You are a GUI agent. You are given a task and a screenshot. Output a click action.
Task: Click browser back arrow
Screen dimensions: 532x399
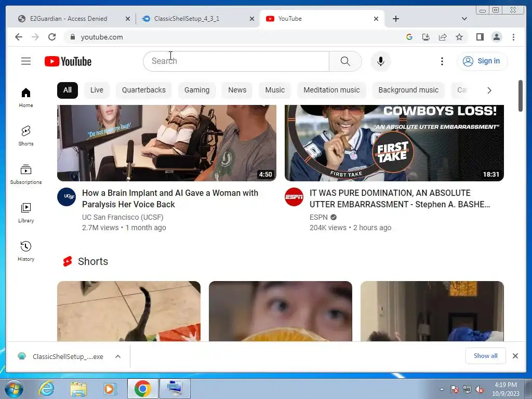pos(19,37)
